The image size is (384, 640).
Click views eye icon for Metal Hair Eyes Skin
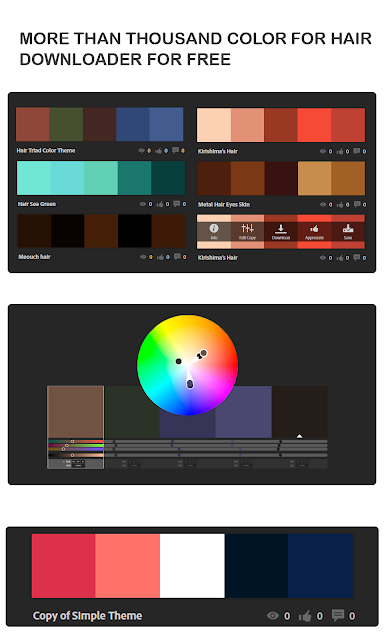[x=323, y=204]
